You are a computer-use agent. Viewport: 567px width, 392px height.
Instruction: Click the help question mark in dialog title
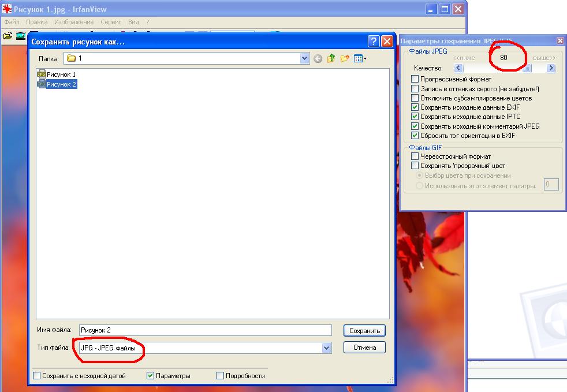374,42
